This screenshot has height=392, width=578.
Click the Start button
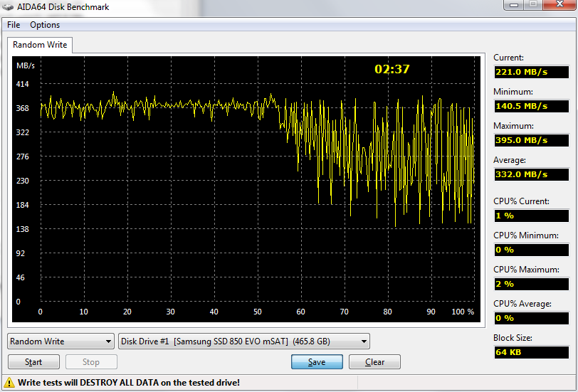pyautogui.click(x=33, y=362)
